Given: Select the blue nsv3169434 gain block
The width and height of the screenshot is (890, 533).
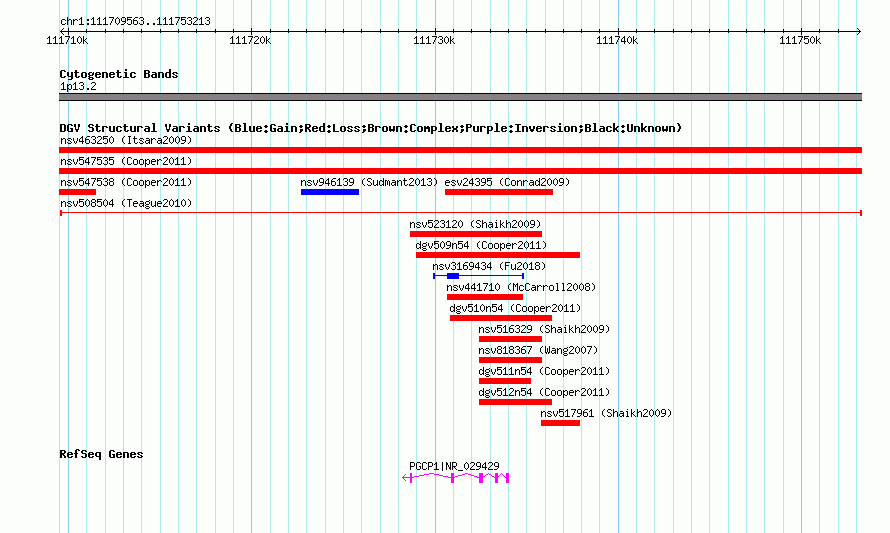Looking at the screenshot, I should pyautogui.click(x=453, y=276).
